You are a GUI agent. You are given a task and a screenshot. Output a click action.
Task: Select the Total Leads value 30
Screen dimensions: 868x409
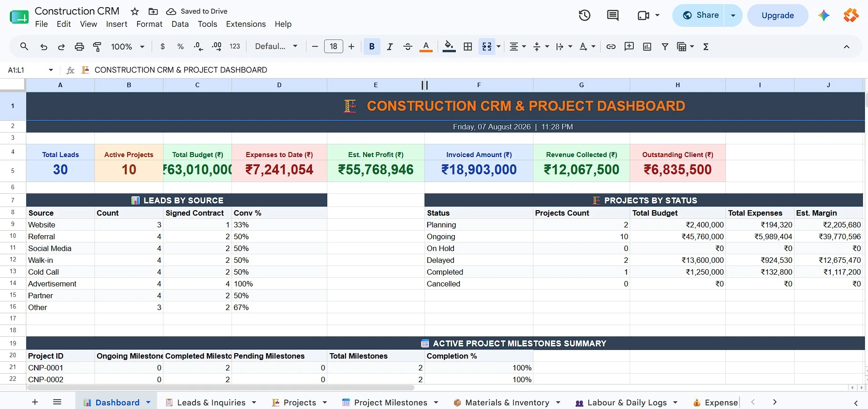click(60, 170)
